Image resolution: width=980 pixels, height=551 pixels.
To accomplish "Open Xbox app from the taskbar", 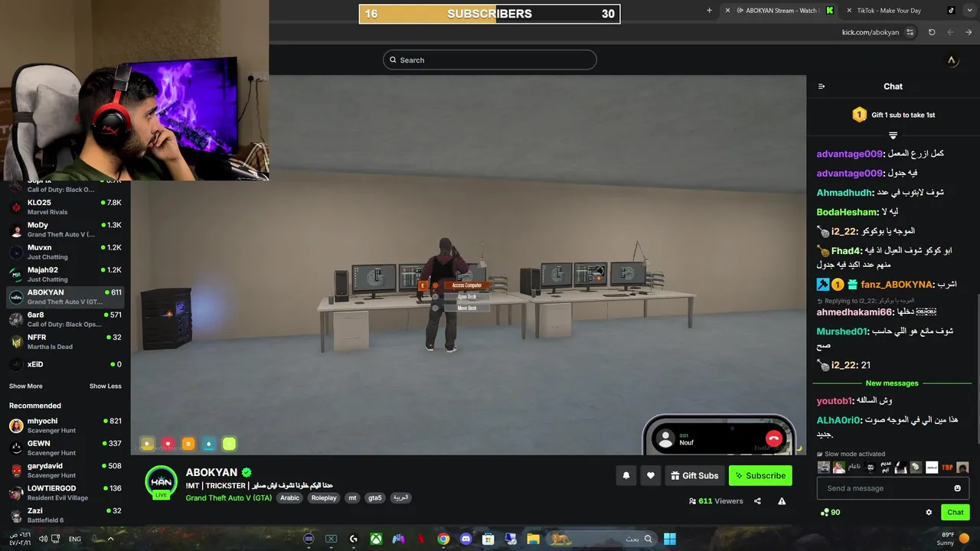I will pos(376,539).
